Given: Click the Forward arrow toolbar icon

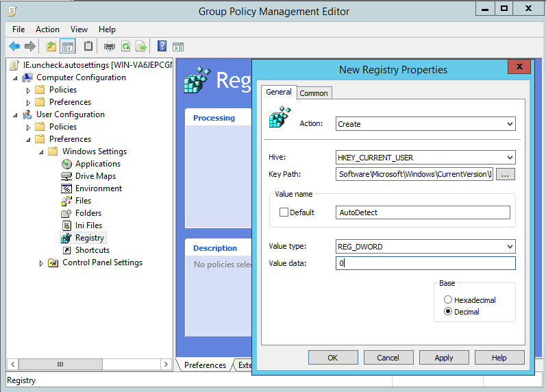Looking at the screenshot, I should [30, 46].
